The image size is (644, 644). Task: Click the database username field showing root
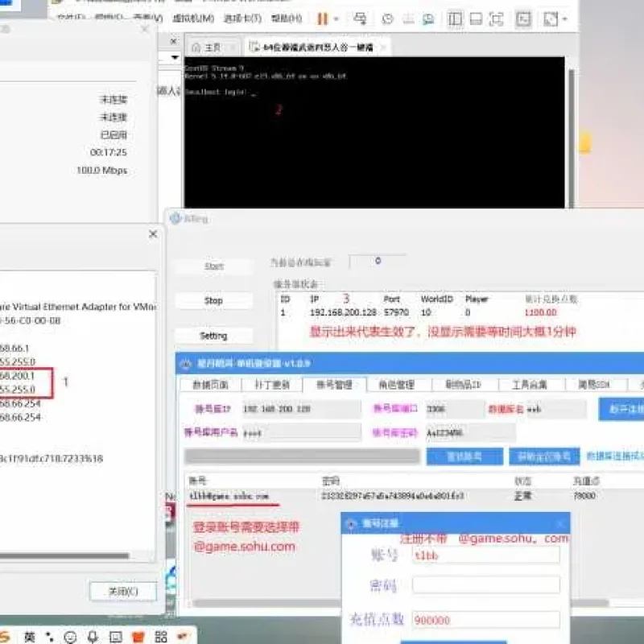click(x=301, y=432)
